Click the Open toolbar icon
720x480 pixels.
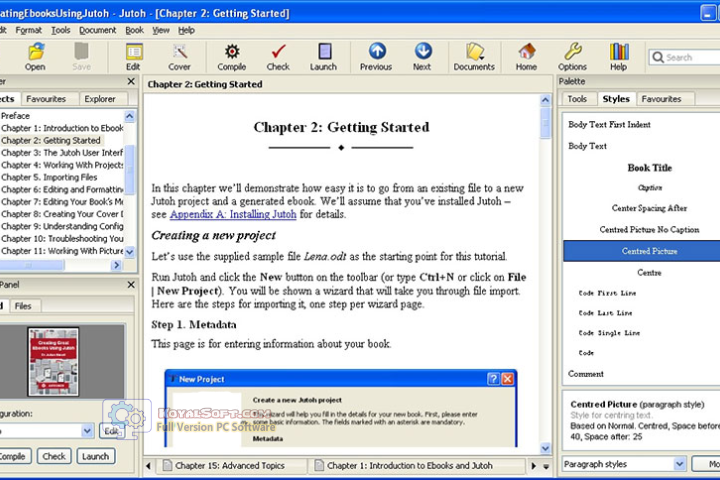(x=35, y=56)
